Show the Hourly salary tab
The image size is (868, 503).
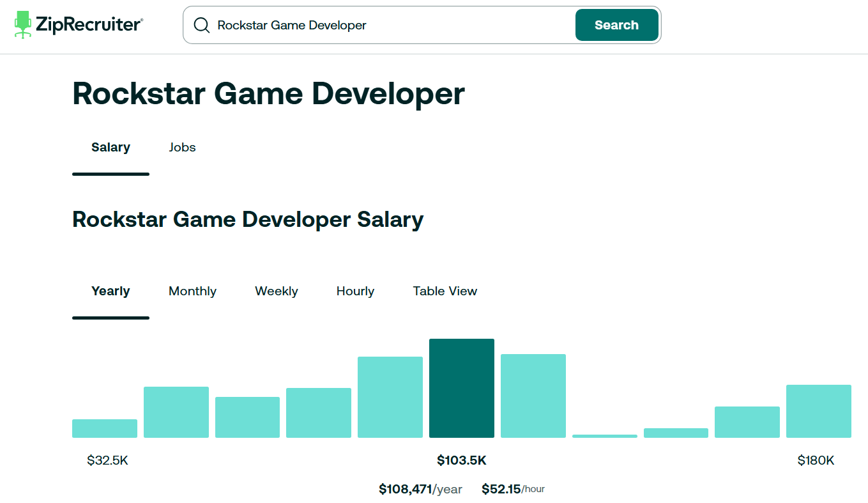click(x=355, y=291)
